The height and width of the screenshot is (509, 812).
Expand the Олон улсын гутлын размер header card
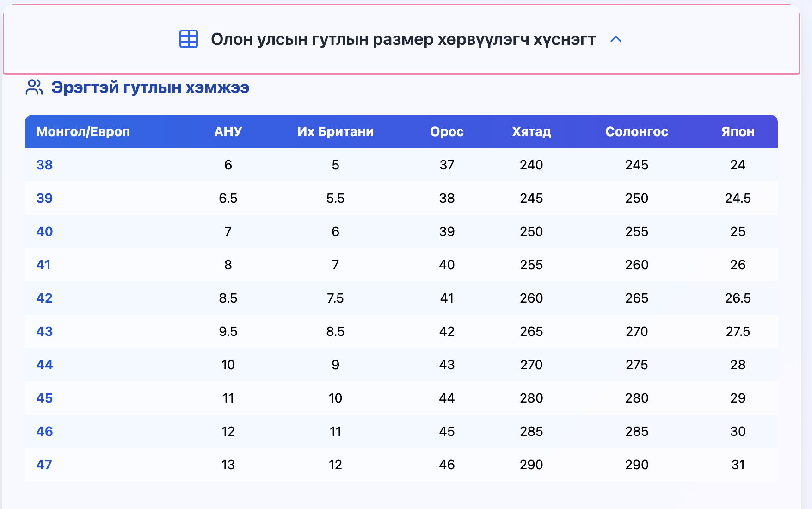click(x=402, y=40)
